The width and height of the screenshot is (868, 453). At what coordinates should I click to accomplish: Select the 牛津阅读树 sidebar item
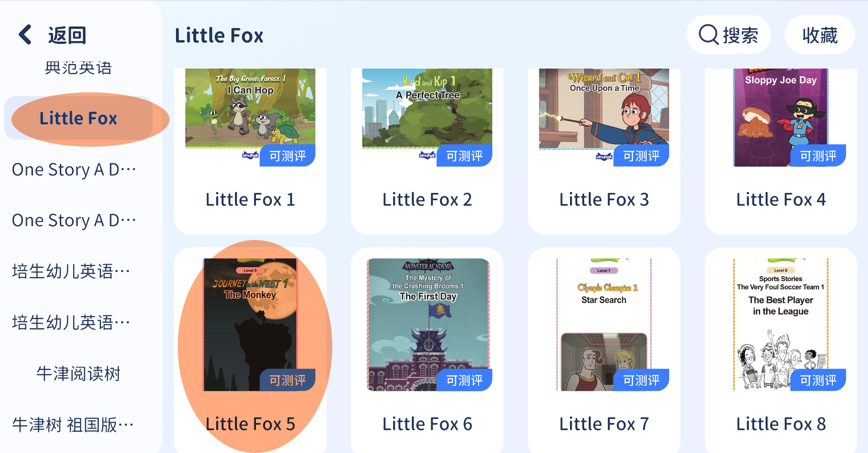78,373
